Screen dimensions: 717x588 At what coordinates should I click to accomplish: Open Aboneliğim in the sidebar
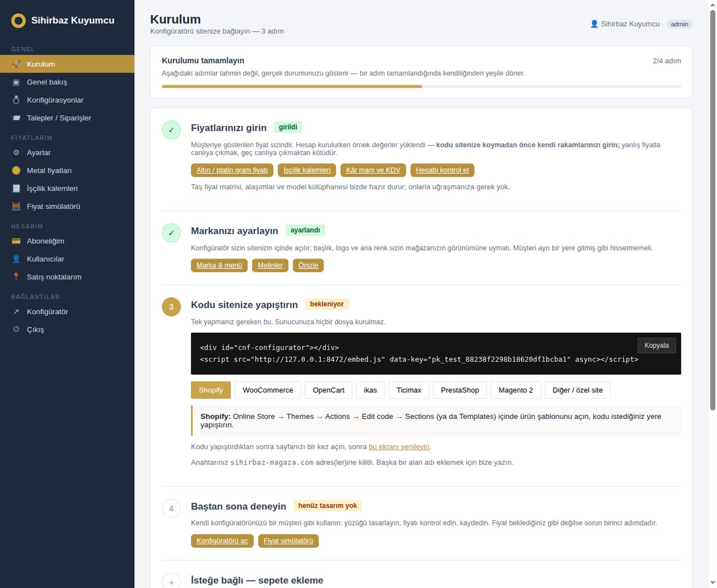coord(67,241)
